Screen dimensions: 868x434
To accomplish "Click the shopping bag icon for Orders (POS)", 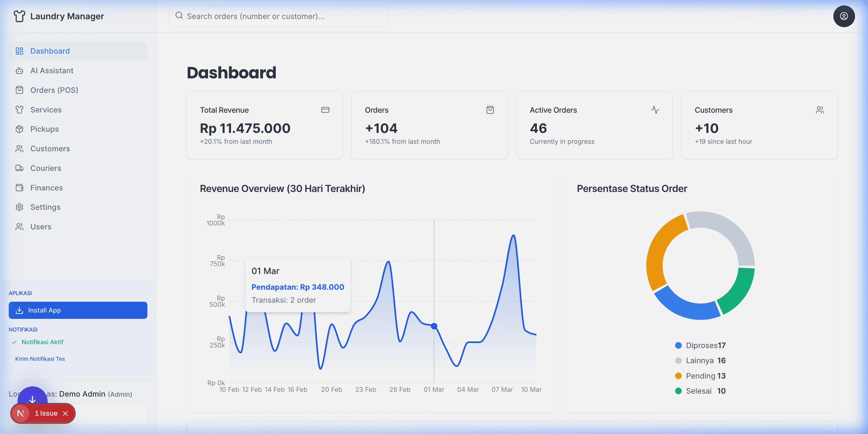I will point(19,90).
